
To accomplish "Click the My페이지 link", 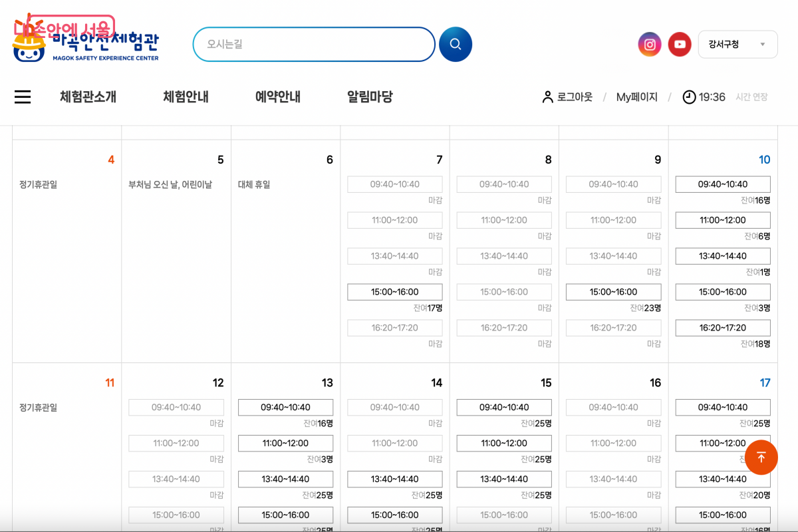I will pyautogui.click(x=636, y=97).
